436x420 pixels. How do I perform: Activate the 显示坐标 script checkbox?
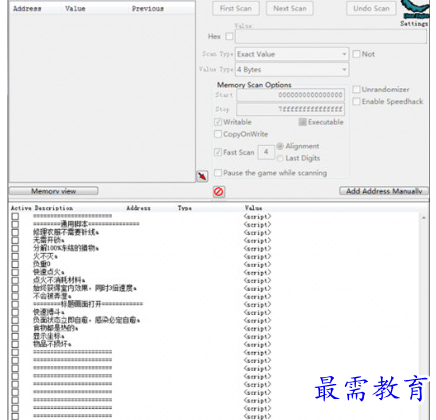click(x=15, y=336)
